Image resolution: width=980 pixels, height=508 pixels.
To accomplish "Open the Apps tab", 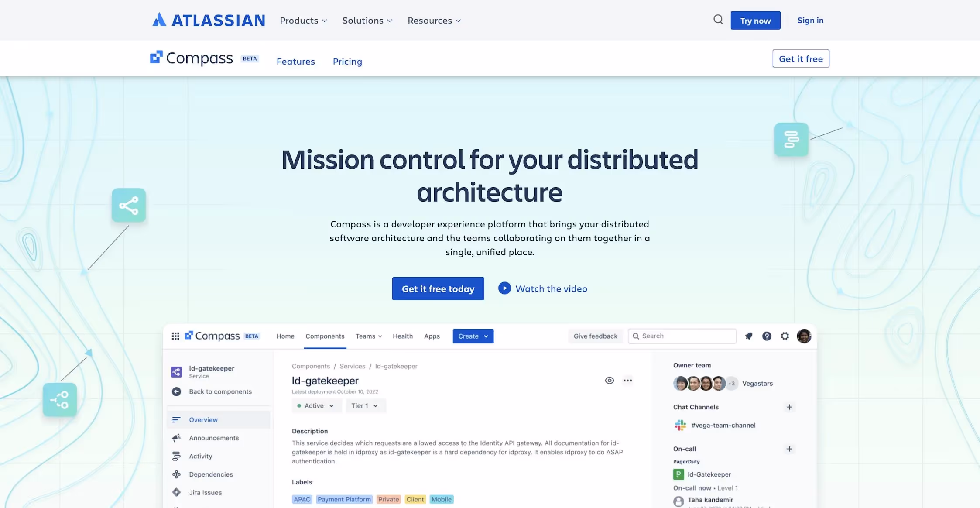I will coord(432,336).
